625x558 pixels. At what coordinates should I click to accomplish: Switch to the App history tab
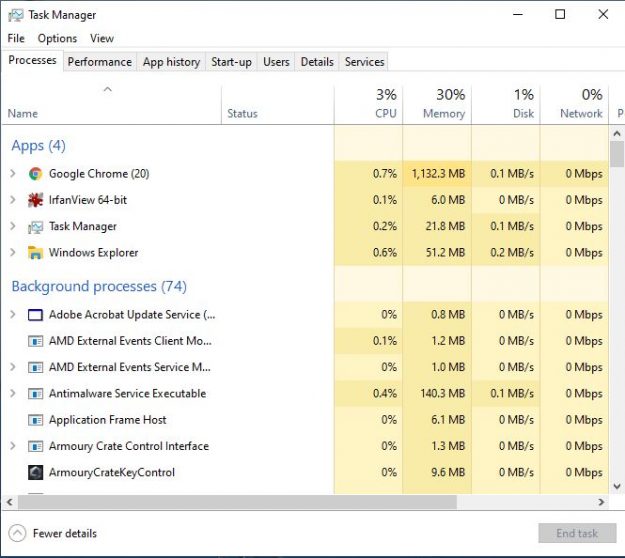point(171,62)
